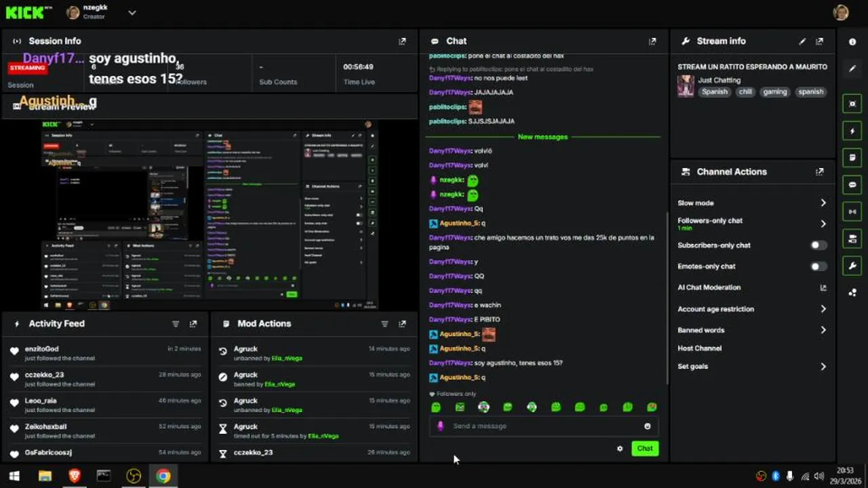This screenshot has width=868, height=488.
Task: Switch to Chrome in taskbar
Action: (163, 476)
